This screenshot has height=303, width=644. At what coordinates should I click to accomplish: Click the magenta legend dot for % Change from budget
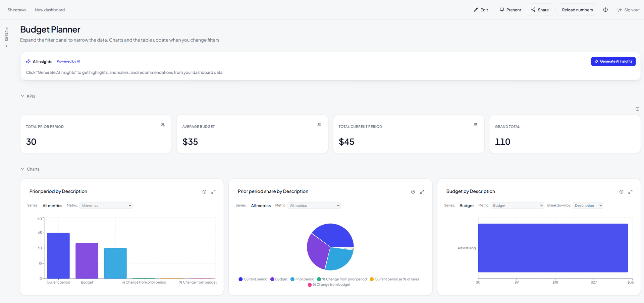[x=309, y=285]
